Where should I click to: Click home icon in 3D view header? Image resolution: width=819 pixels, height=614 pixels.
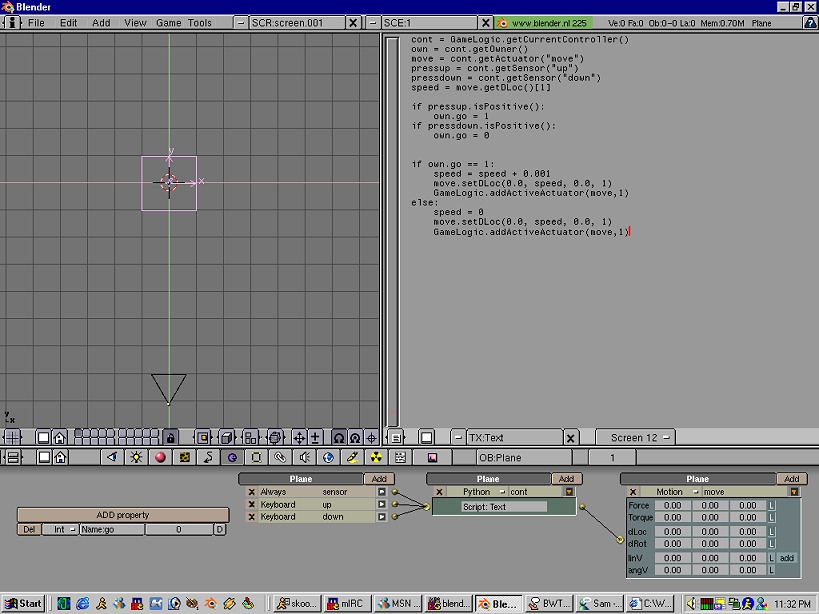tap(60, 438)
